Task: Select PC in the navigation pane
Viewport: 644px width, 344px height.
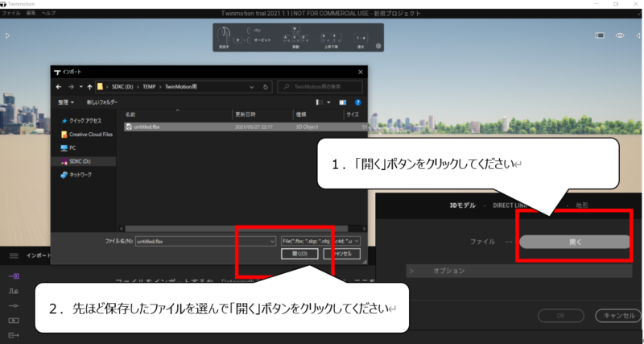Action: point(68,147)
